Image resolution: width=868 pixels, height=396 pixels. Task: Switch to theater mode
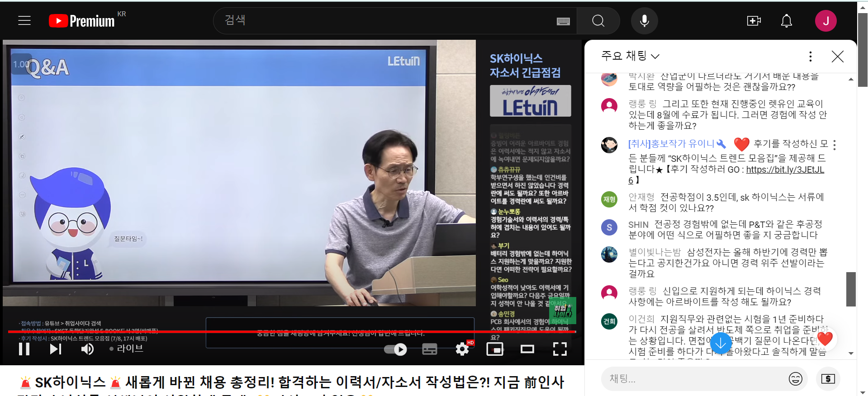527,349
